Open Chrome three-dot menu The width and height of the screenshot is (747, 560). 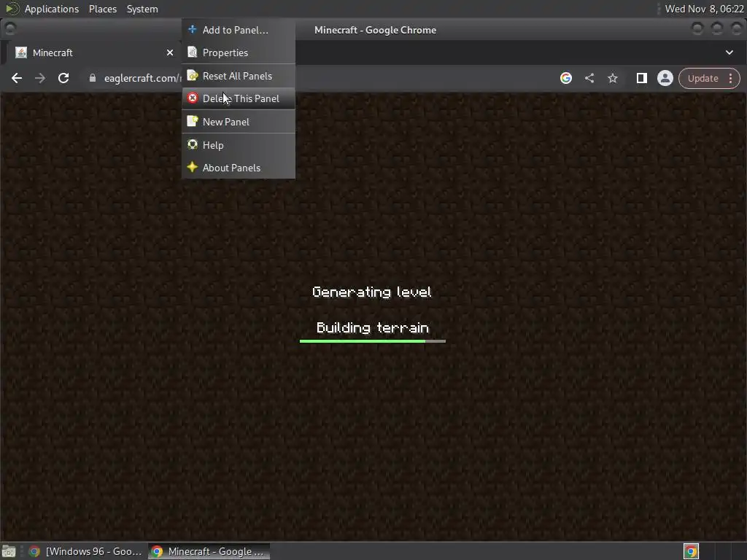(x=730, y=79)
